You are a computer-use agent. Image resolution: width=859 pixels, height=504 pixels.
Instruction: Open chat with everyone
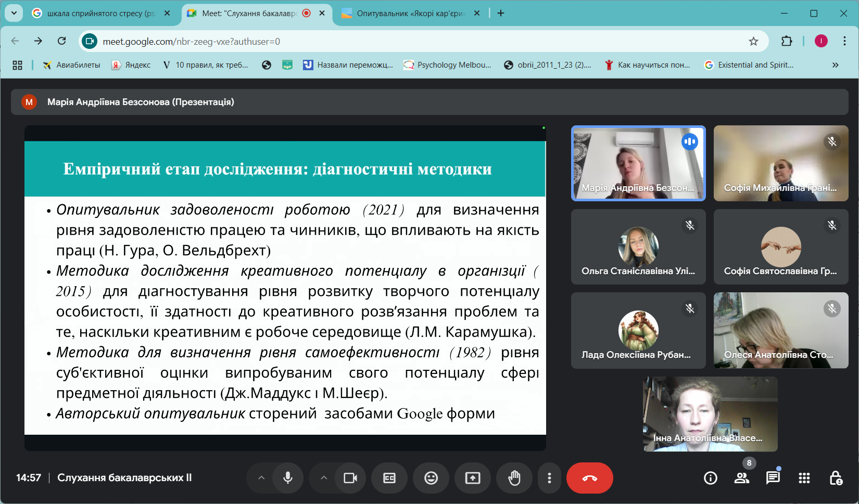tap(773, 478)
